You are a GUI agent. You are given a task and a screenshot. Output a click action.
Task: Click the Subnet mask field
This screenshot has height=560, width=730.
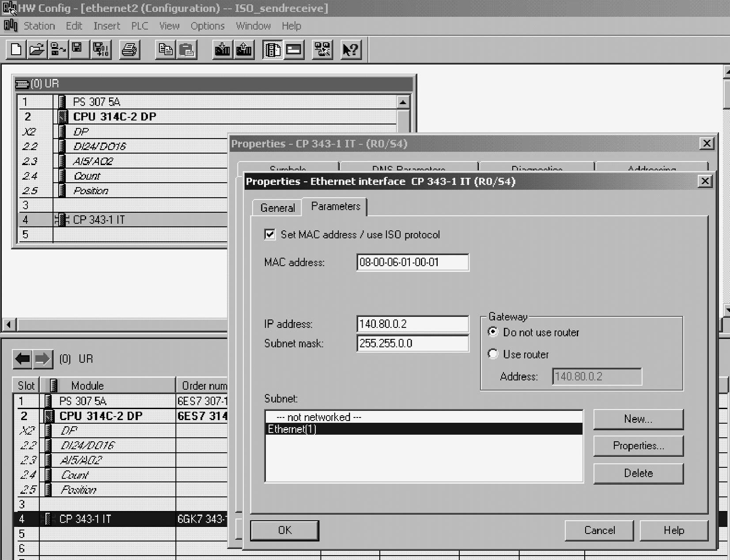[x=412, y=343]
